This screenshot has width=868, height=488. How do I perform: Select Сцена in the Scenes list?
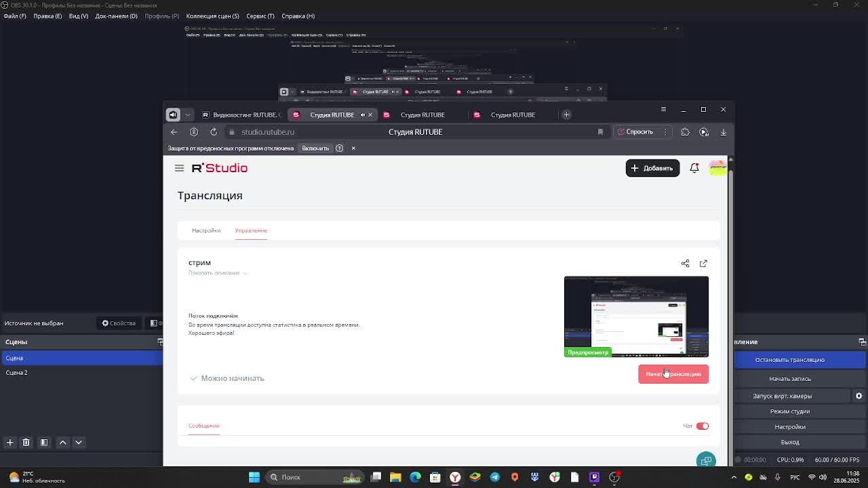pos(81,358)
